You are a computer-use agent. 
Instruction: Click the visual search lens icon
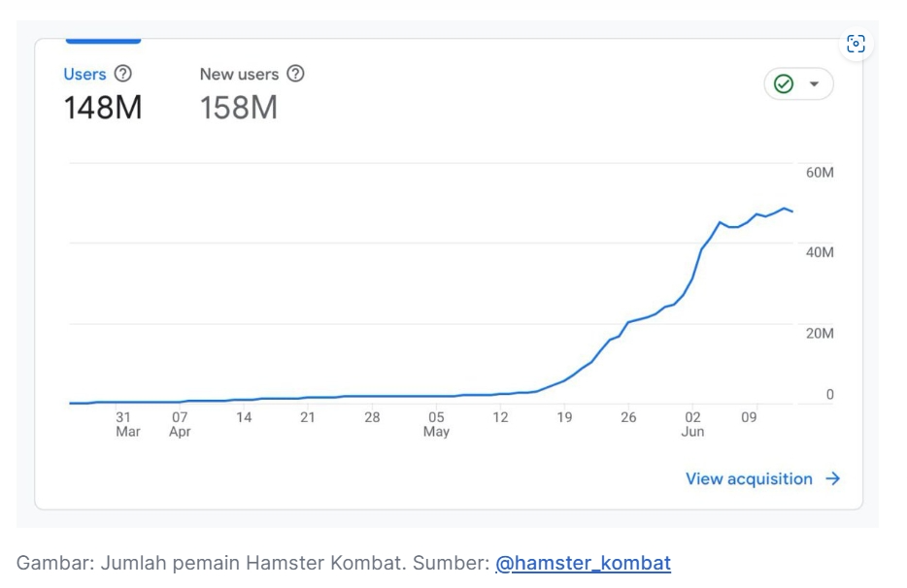click(856, 44)
